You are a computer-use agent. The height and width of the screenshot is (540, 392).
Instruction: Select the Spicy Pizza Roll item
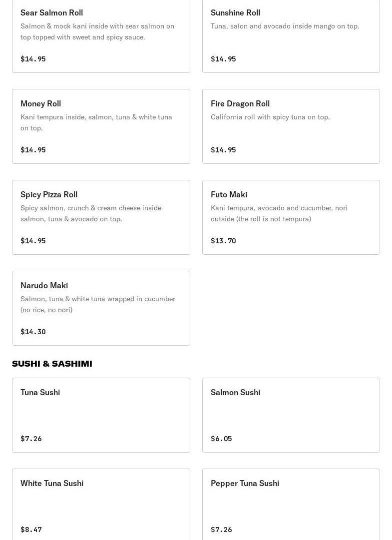click(x=101, y=217)
